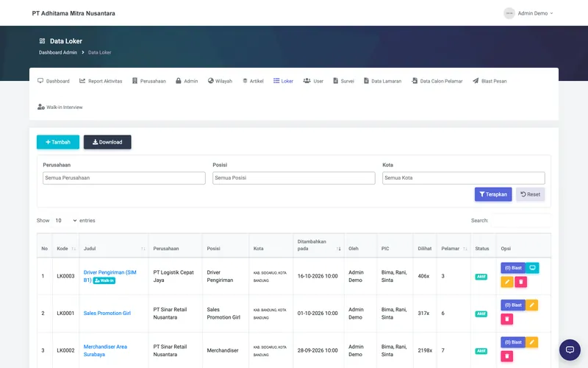
Task: Select cell PT Logistik Cepat Jaya
Action: pos(175,276)
